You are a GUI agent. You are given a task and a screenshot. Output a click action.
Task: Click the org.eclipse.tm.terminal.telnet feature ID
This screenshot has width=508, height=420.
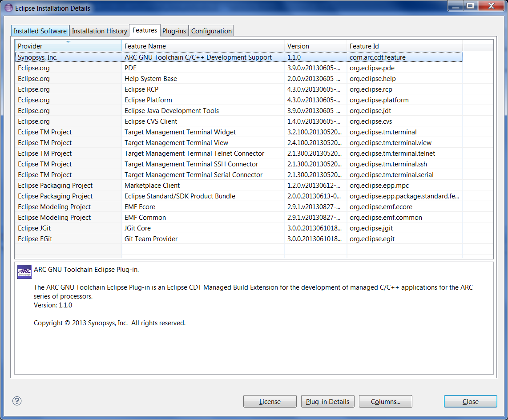point(392,153)
